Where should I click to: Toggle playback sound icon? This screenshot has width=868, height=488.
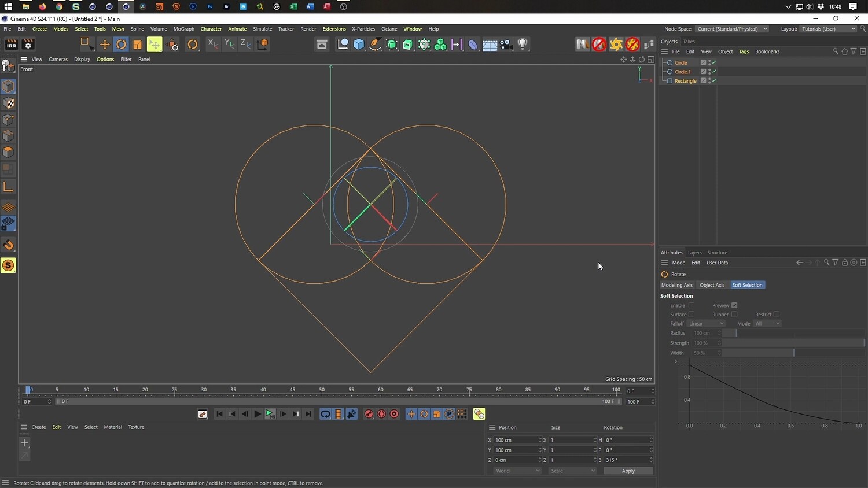[x=351, y=414]
